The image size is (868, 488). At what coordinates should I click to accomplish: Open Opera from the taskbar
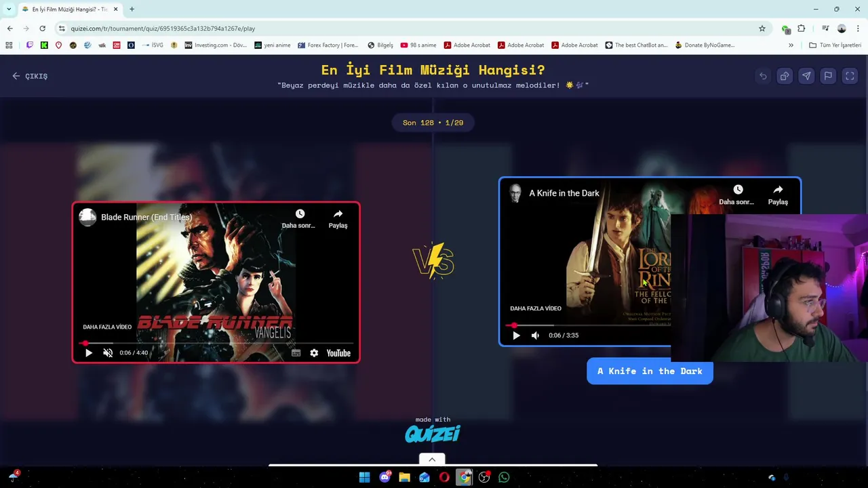(444, 477)
